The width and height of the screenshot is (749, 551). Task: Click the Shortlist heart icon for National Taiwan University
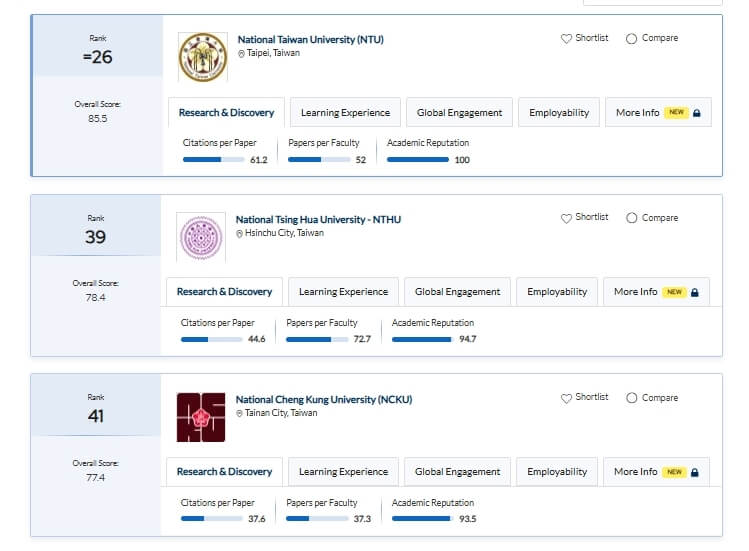click(566, 39)
